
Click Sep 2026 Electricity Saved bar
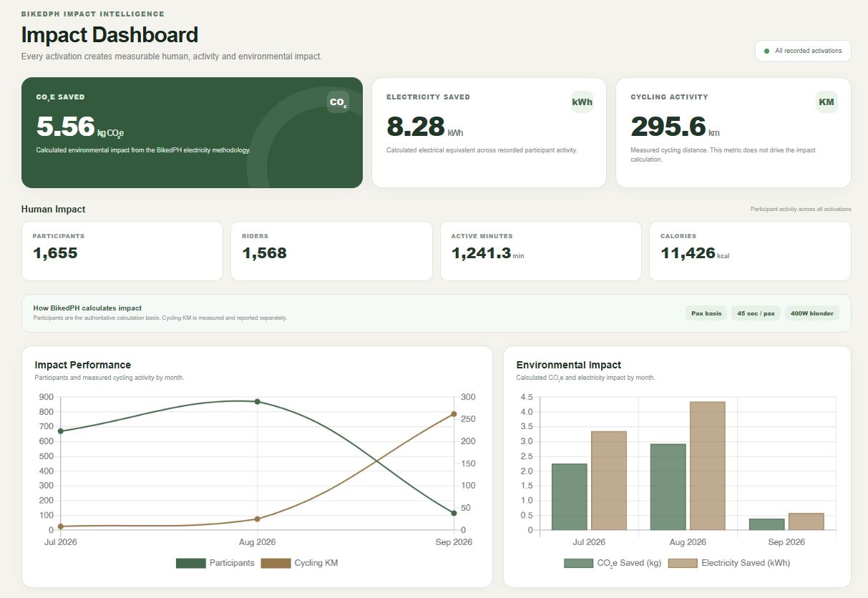coord(806,521)
